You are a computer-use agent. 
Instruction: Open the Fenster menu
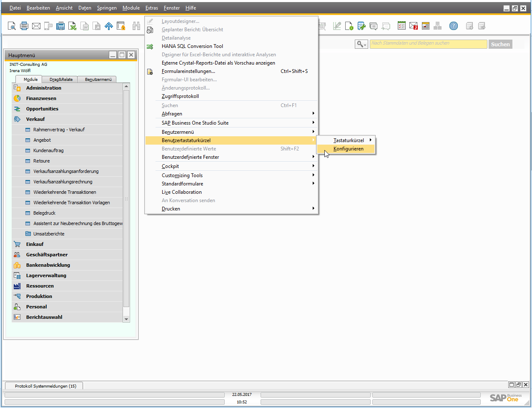click(x=171, y=8)
